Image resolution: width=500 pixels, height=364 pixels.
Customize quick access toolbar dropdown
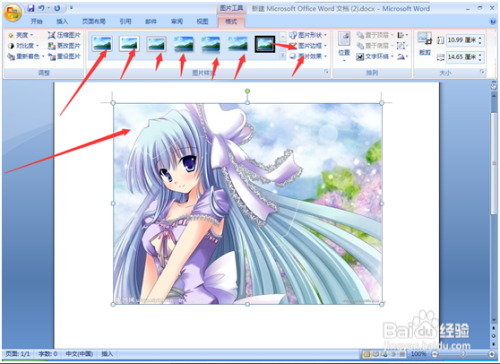[71, 8]
